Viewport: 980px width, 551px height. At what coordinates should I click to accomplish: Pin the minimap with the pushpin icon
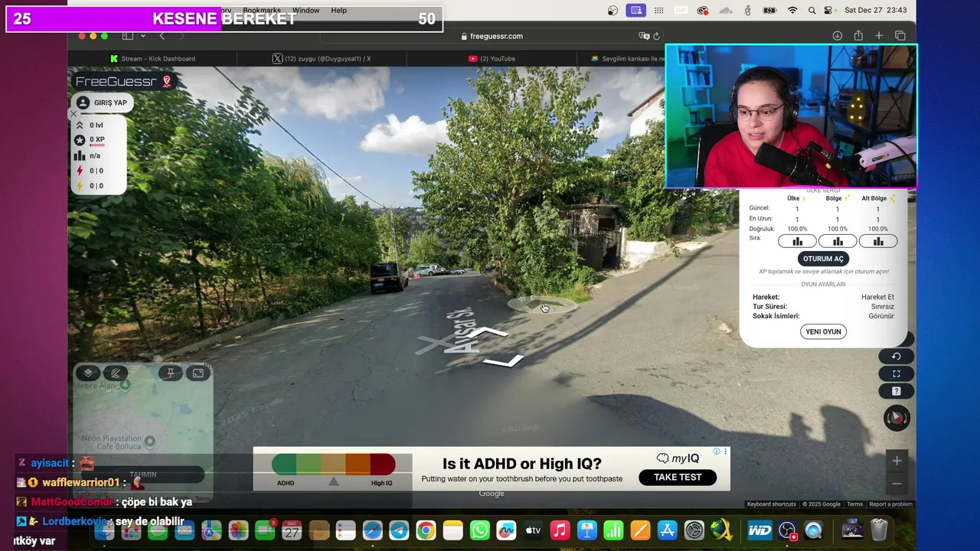171,373
